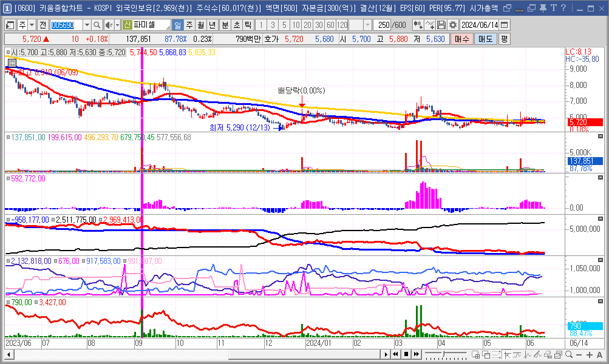Select the 월 monthly period toggle
609x364 pixels.
point(201,25)
